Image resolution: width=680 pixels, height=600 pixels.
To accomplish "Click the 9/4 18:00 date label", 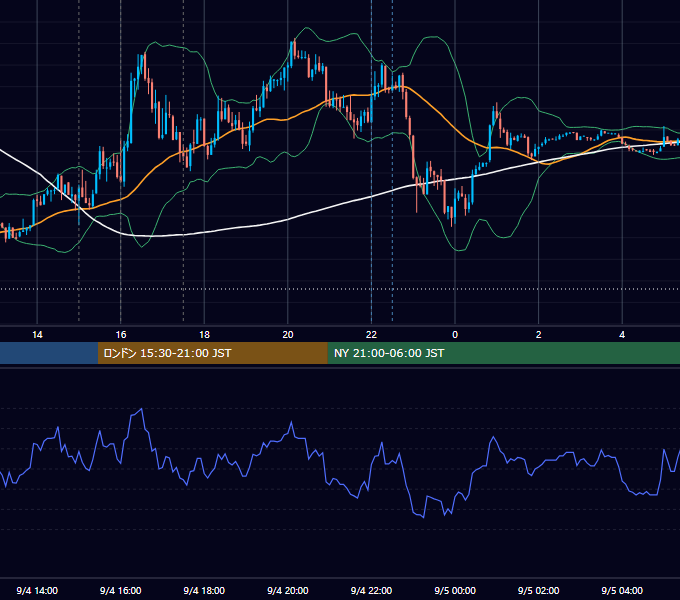I will [204, 590].
